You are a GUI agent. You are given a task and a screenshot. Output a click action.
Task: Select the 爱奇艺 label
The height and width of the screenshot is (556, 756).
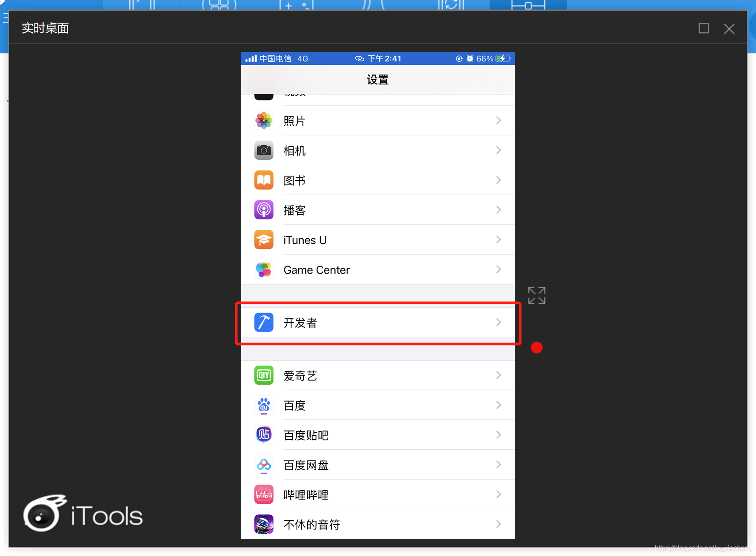300,376
